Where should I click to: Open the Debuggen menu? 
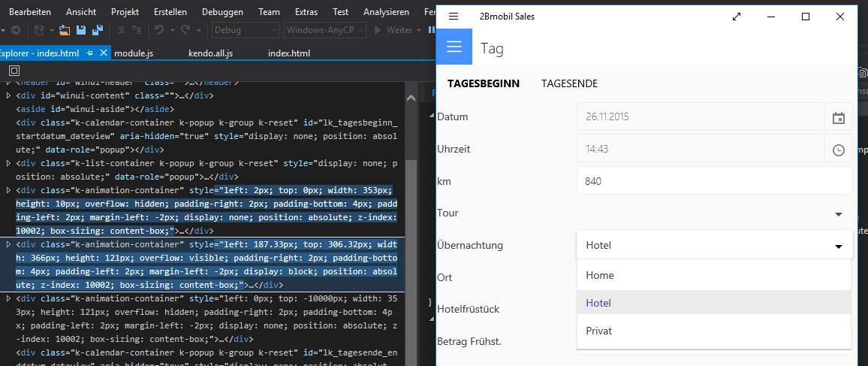click(222, 12)
